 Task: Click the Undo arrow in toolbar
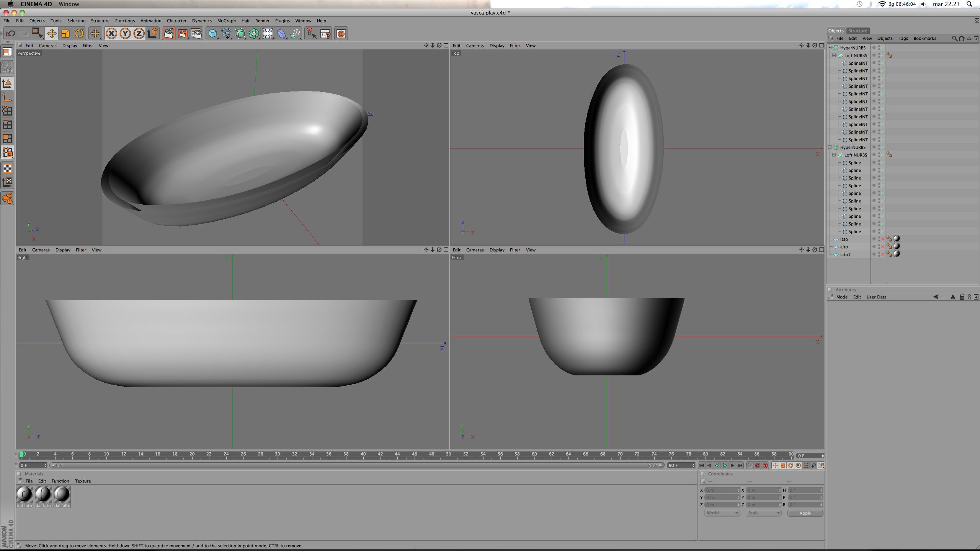click(x=10, y=34)
